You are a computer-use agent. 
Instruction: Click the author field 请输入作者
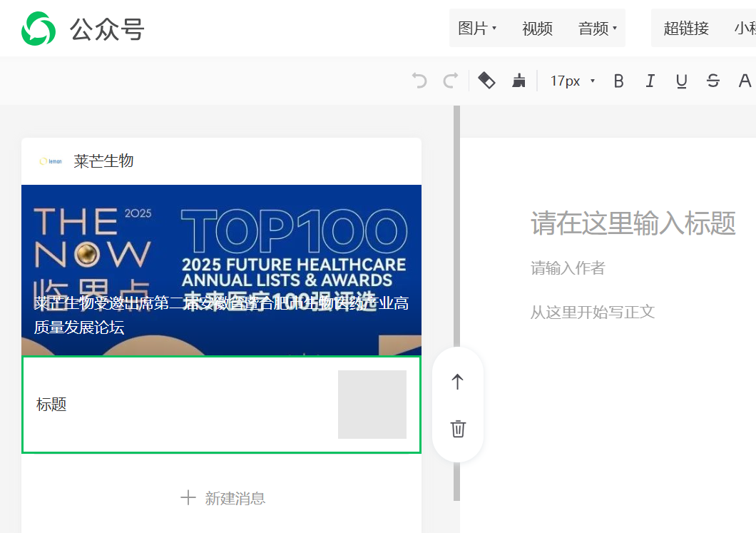(568, 268)
